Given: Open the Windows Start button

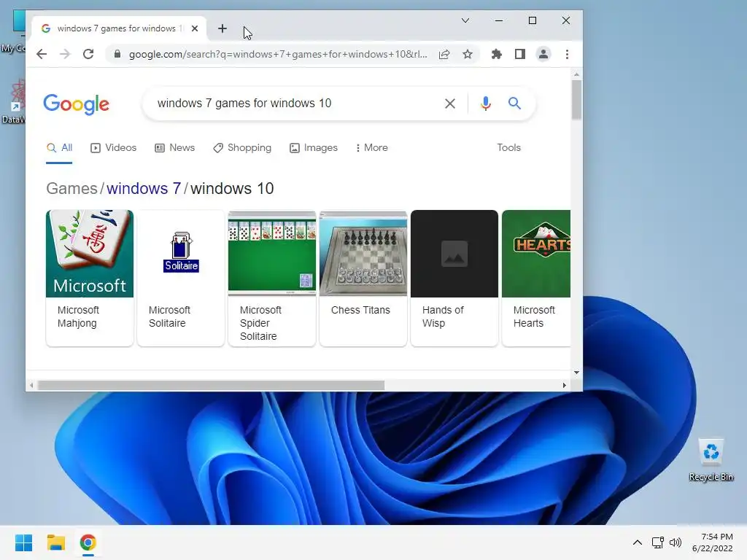Looking at the screenshot, I should coord(23,542).
